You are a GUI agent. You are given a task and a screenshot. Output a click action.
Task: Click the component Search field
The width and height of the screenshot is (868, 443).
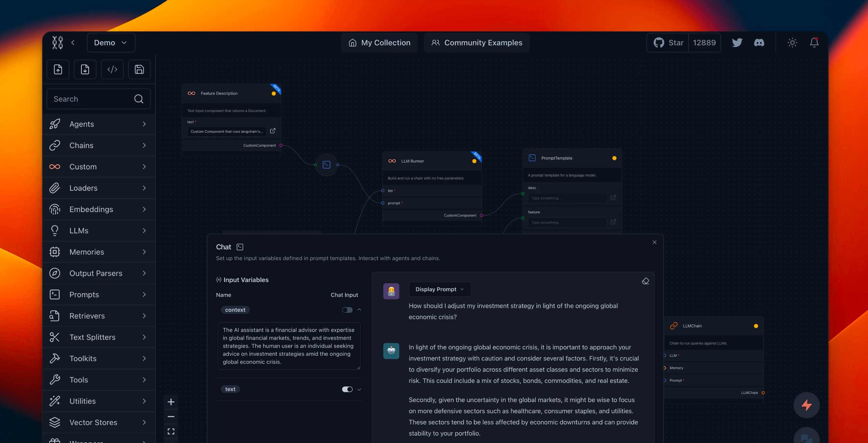[x=91, y=99]
